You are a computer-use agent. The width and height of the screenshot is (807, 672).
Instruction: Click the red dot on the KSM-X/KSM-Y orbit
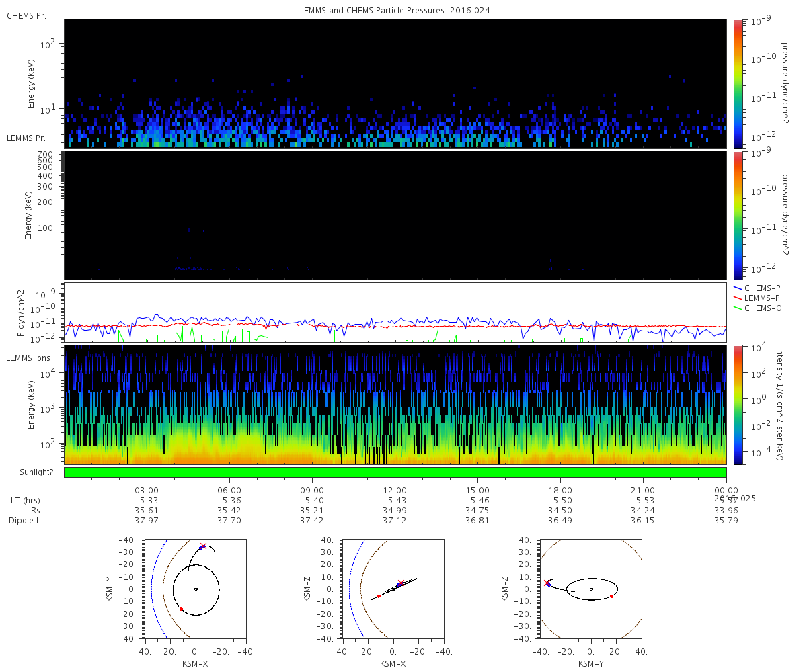coord(181,609)
